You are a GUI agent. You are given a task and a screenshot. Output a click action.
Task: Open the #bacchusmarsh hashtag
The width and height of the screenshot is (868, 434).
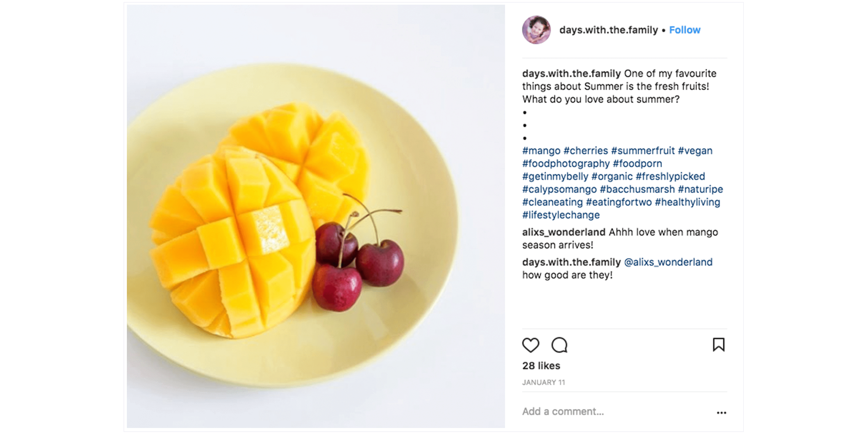637,189
